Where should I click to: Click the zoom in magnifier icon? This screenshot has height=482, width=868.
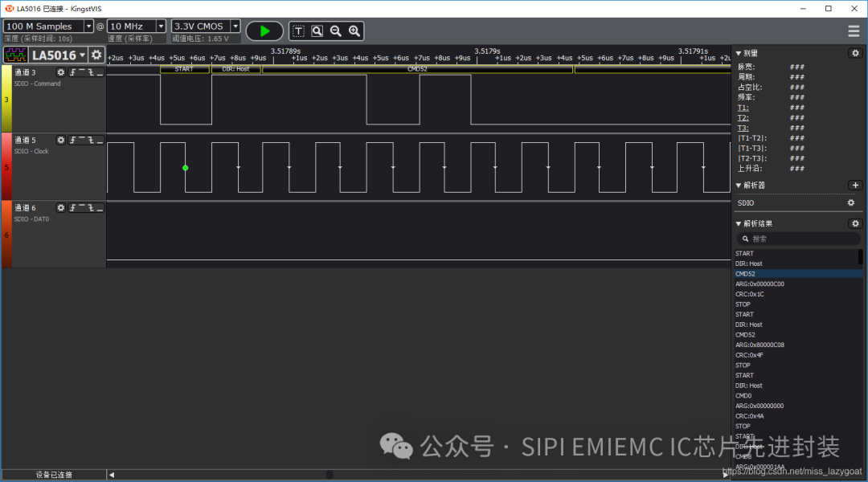[x=354, y=31]
